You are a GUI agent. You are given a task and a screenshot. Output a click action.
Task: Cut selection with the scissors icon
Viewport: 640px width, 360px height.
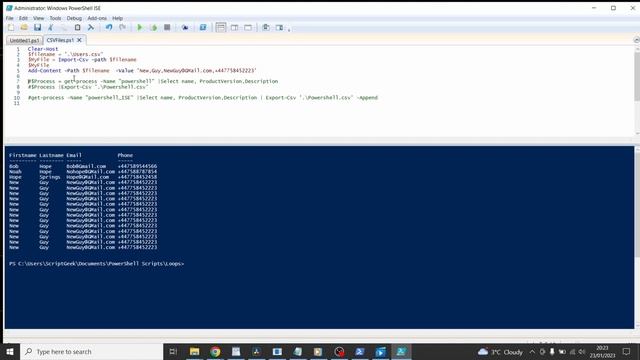[x=51, y=27]
